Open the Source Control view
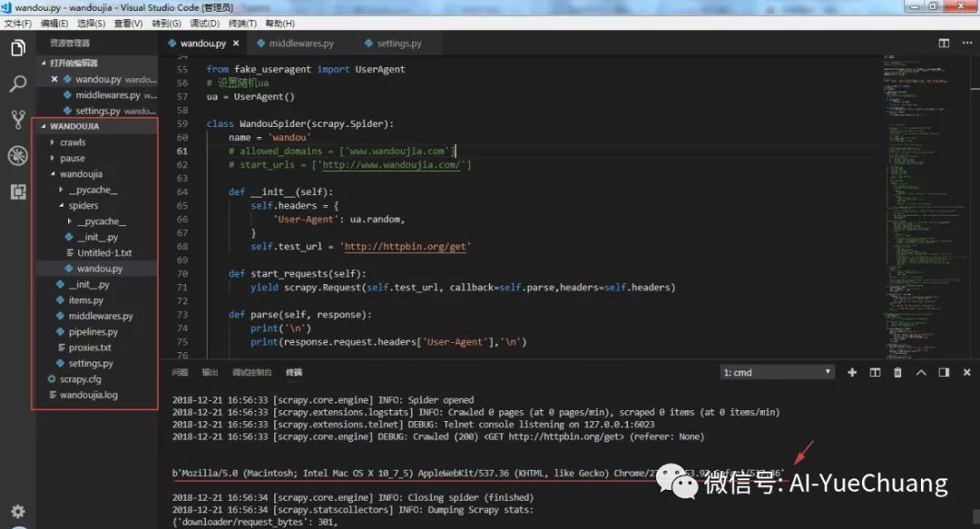980x529 pixels. click(18, 119)
